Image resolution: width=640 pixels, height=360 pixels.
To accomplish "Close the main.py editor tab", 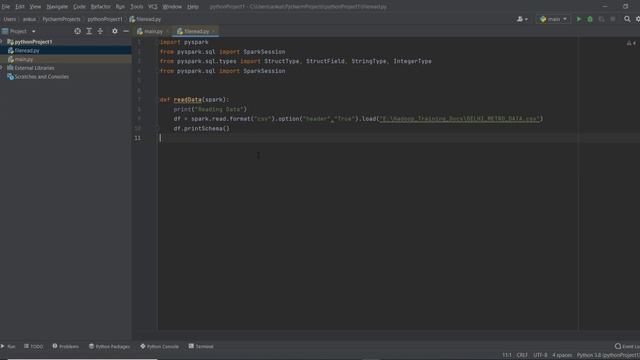I will (168, 31).
